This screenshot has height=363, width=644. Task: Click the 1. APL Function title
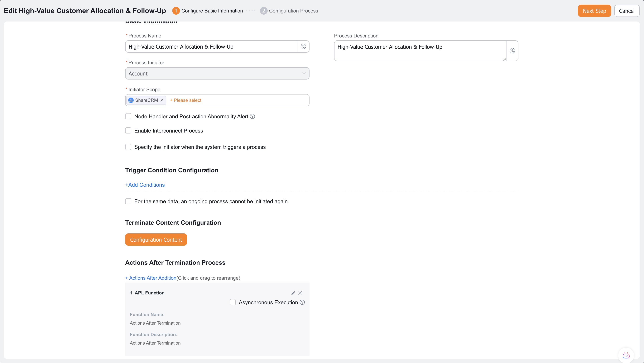pos(147,293)
